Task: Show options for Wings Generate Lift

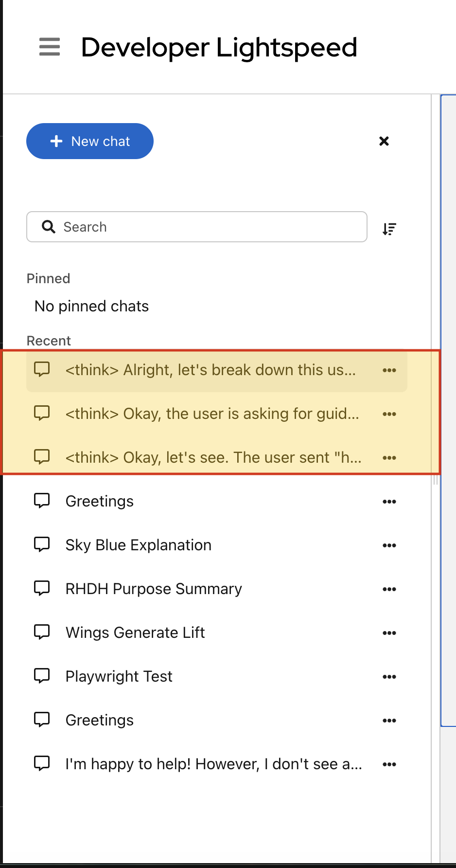Action: point(389,633)
